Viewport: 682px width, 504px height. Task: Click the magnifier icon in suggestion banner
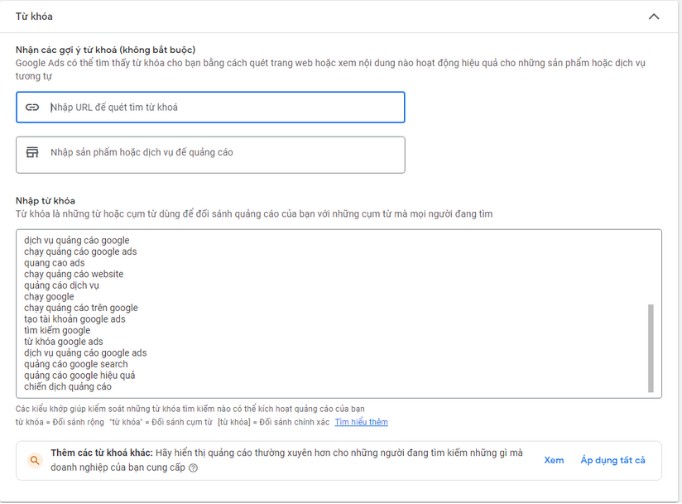click(34, 460)
